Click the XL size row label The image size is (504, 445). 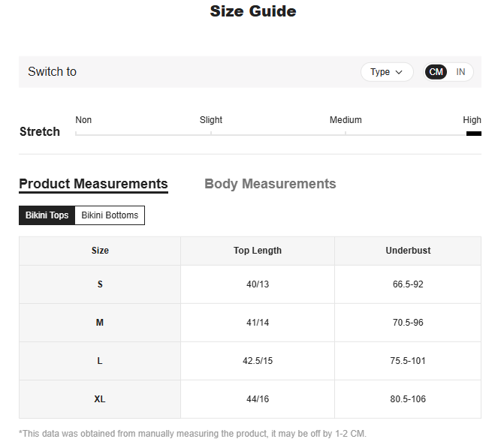point(100,399)
